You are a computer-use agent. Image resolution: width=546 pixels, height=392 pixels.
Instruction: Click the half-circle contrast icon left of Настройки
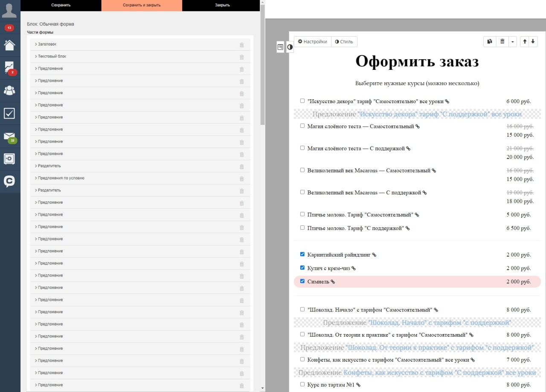[290, 47]
